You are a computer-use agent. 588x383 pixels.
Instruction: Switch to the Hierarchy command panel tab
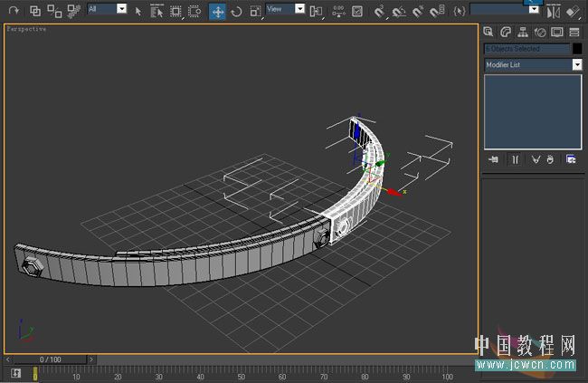pos(523,33)
